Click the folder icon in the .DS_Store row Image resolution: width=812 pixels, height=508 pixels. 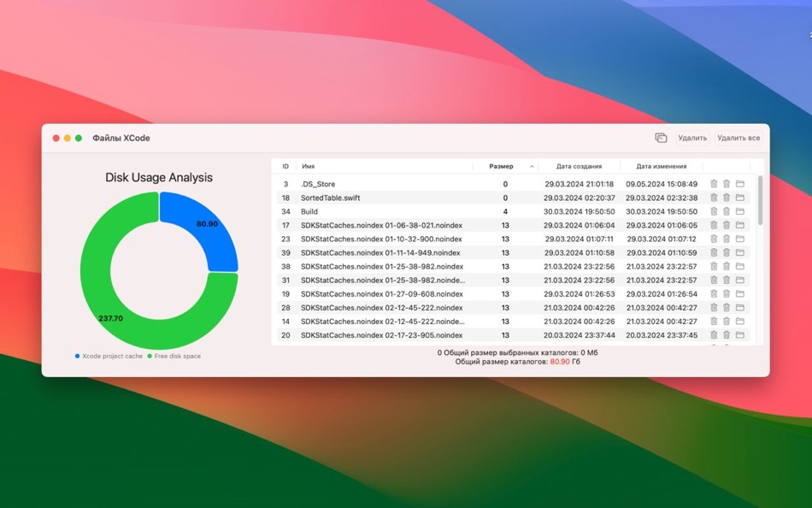pos(740,184)
